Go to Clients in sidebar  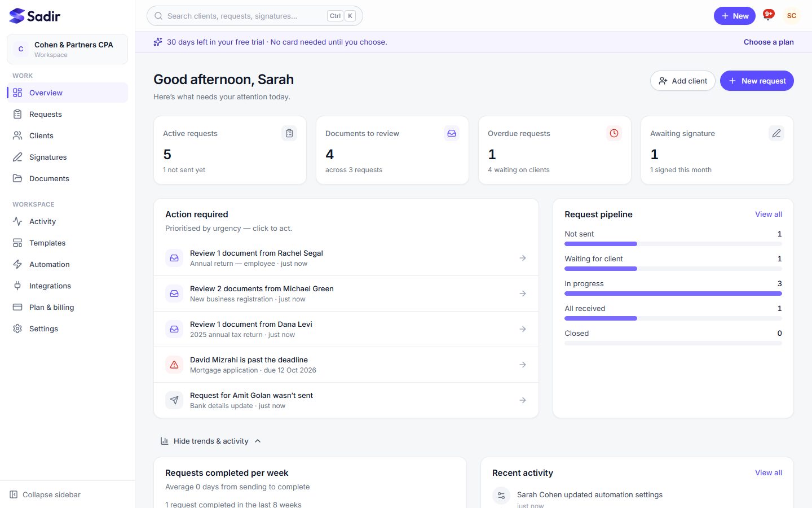coord(67,135)
